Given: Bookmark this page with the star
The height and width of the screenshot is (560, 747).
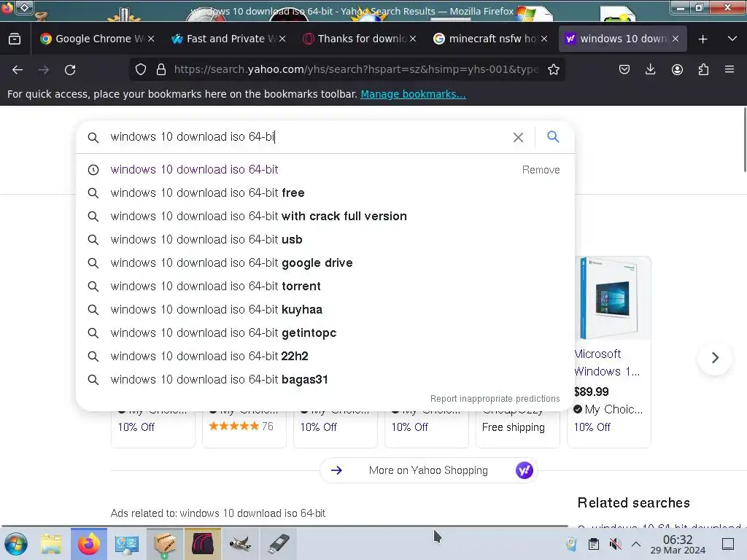Looking at the screenshot, I should [x=553, y=69].
